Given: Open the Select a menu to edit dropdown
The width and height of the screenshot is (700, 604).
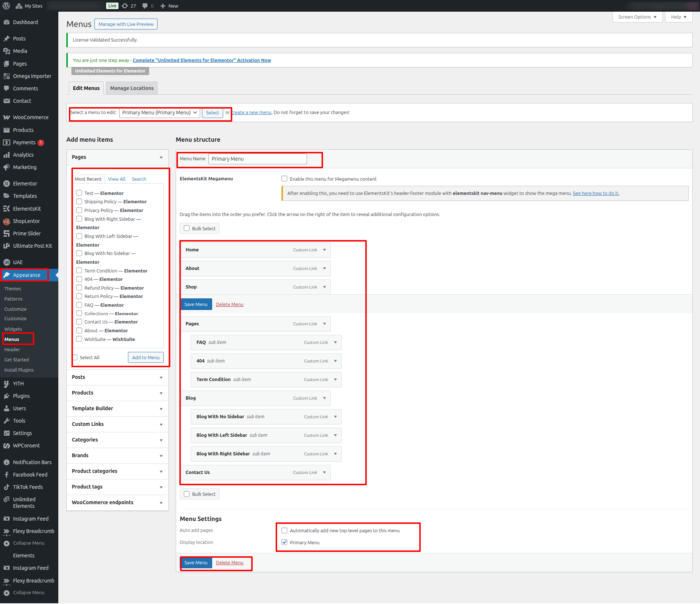Looking at the screenshot, I should 159,113.
